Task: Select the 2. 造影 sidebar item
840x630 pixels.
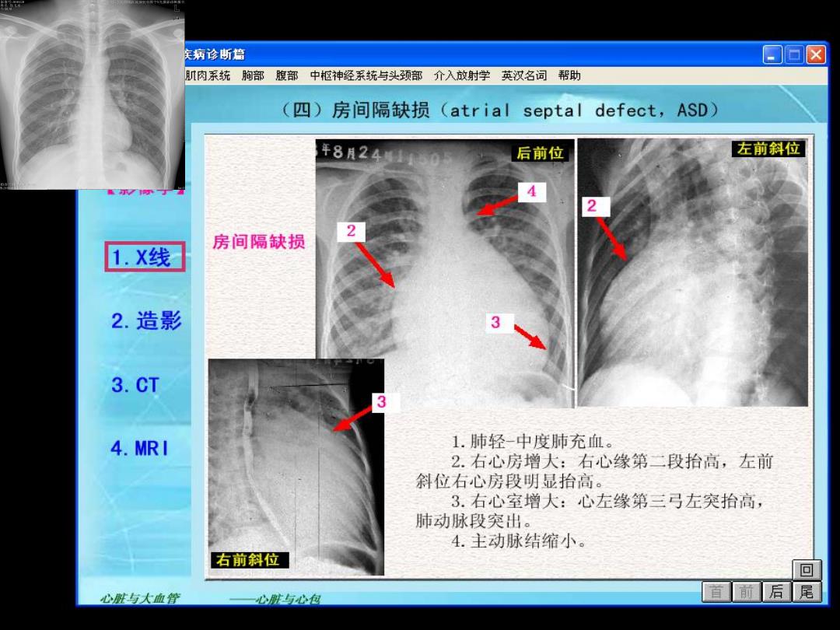Action: pos(146,320)
